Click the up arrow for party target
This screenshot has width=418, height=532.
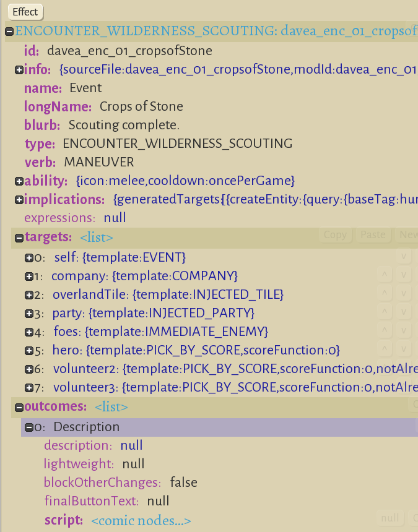tap(385, 312)
